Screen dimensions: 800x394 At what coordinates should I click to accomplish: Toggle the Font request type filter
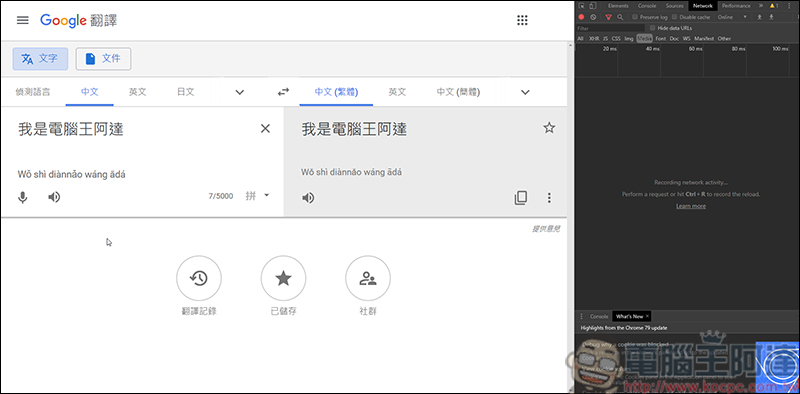[661, 38]
